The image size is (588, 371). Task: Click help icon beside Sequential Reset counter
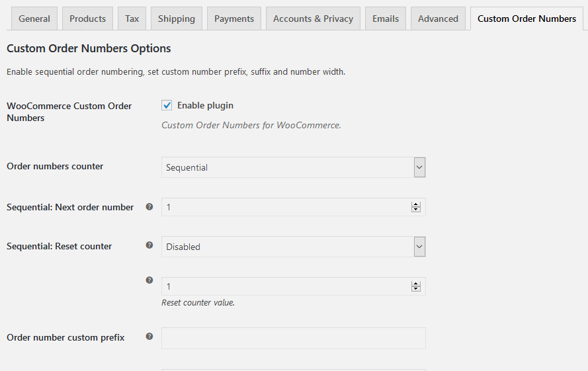coord(149,246)
